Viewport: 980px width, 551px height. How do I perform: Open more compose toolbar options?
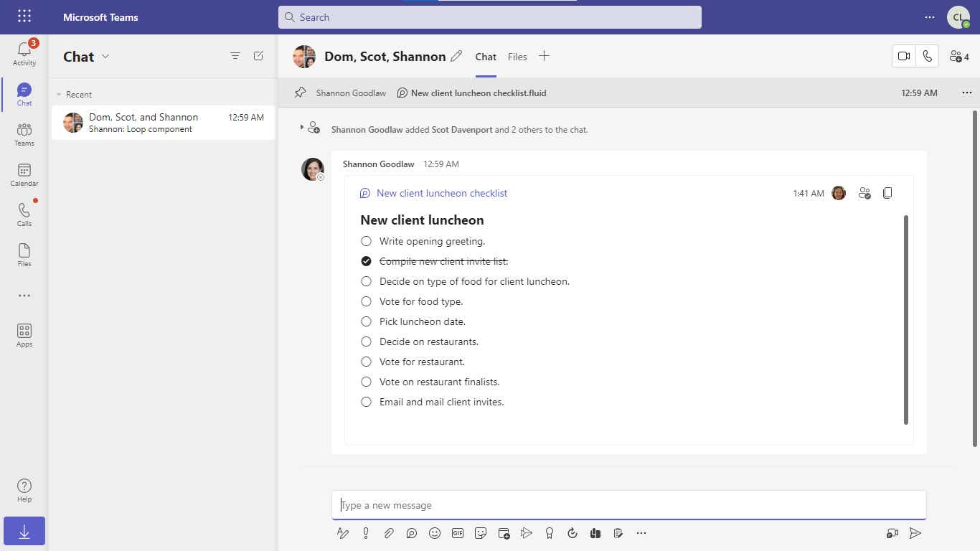point(641,533)
